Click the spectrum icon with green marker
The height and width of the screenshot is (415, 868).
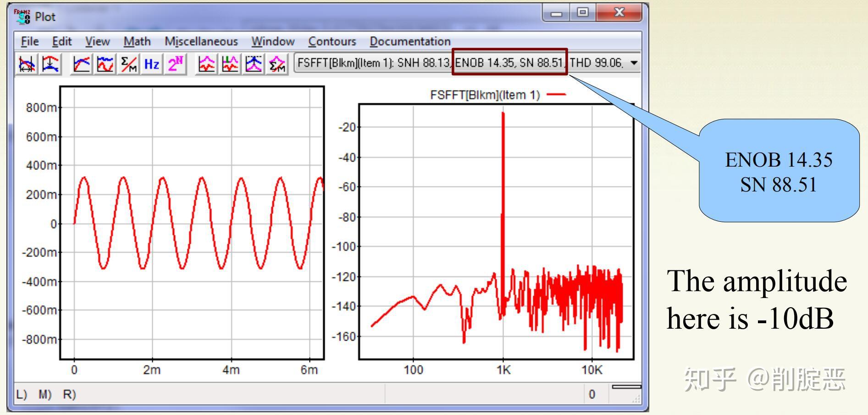[230, 64]
